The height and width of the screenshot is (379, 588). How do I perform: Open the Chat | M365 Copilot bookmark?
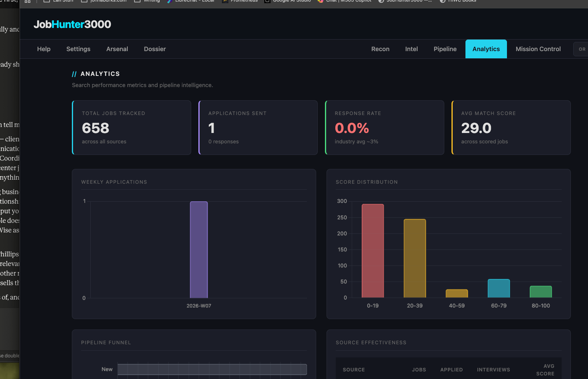(x=344, y=1)
